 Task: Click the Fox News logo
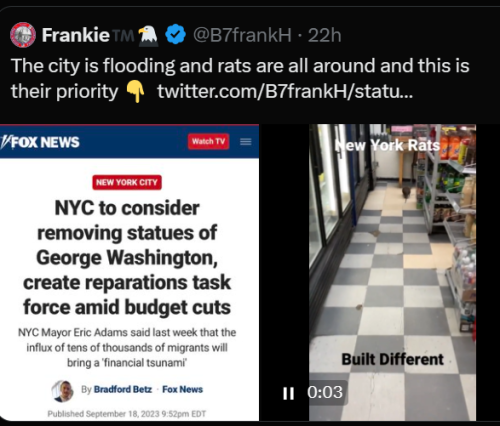(x=40, y=142)
